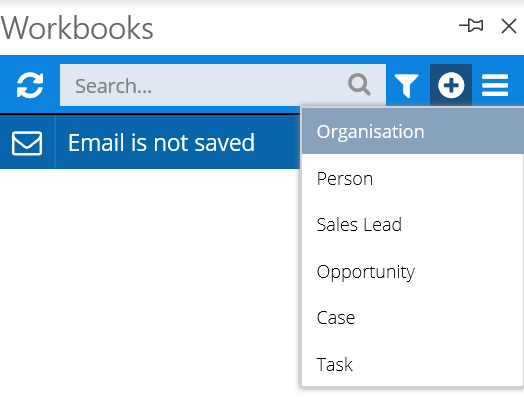Click the envelope email icon
Screen dimensions: 524x397
coord(27,143)
